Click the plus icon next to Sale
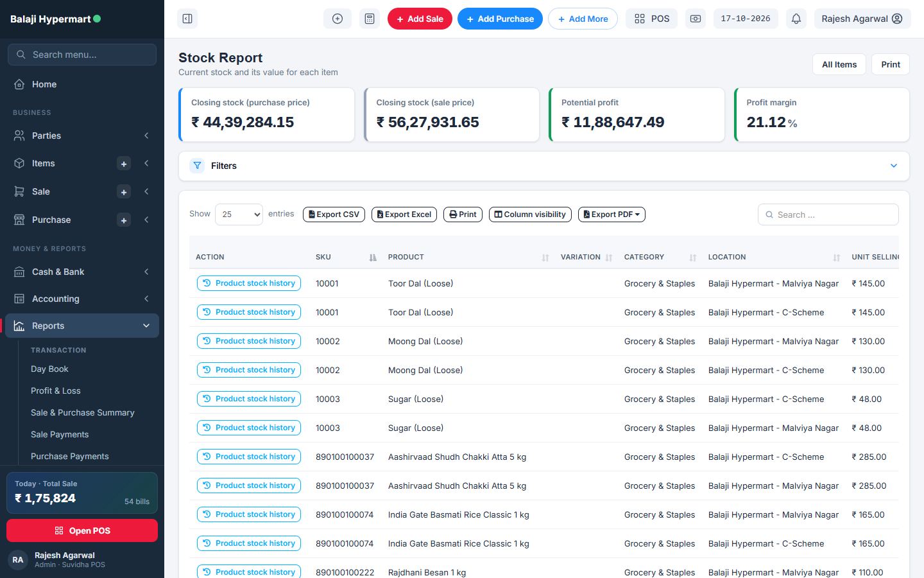The height and width of the screenshot is (578, 924). point(124,192)
